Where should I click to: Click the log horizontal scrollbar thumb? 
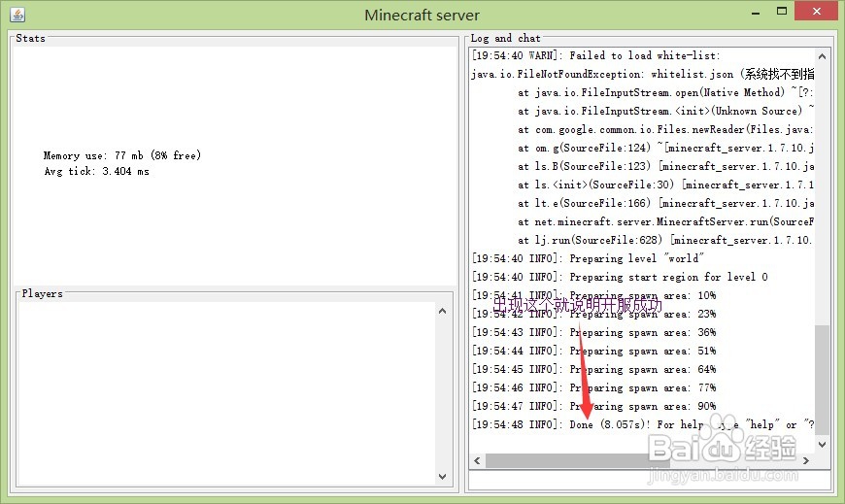pos(577,460)
